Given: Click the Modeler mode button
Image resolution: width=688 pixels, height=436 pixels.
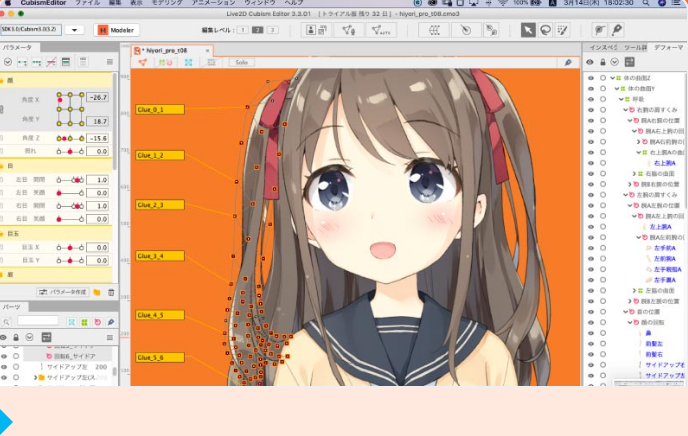Looking at the screenshot, I should coord(116,30).
